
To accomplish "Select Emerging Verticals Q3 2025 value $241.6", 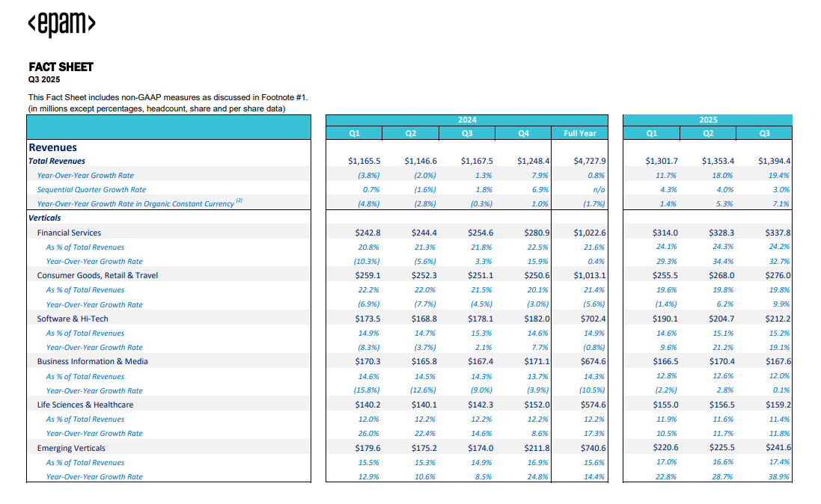I will point(778,447).
